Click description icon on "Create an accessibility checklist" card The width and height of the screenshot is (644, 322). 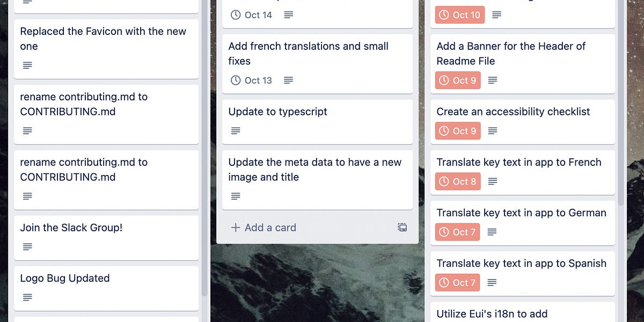(492, 130)
